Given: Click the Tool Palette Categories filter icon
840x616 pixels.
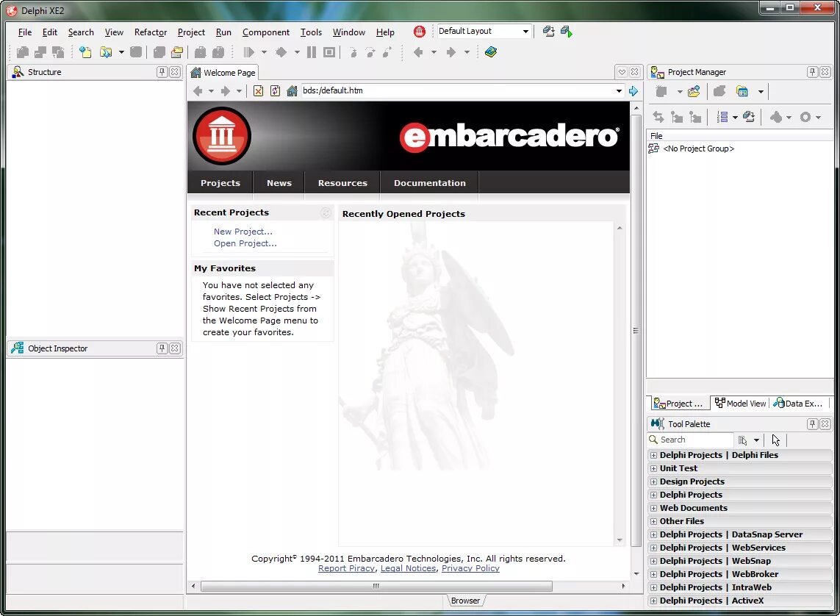Looking at the screenshot, I should coord(742,440).
